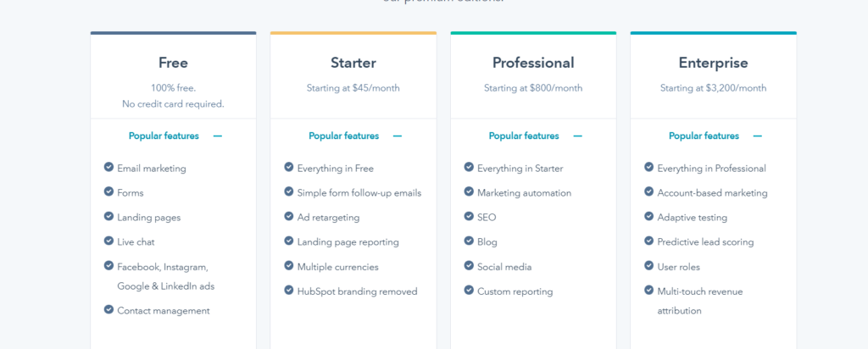The image size is (868, 349).
Task: Click the checkmark next to HubSpot branding removed
Action: [x=289, y=291]
